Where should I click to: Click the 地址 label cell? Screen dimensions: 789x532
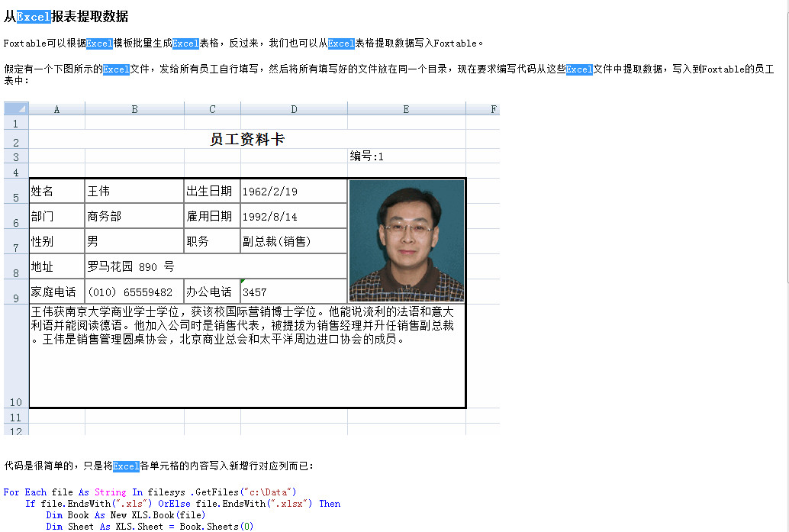[57, 266]
